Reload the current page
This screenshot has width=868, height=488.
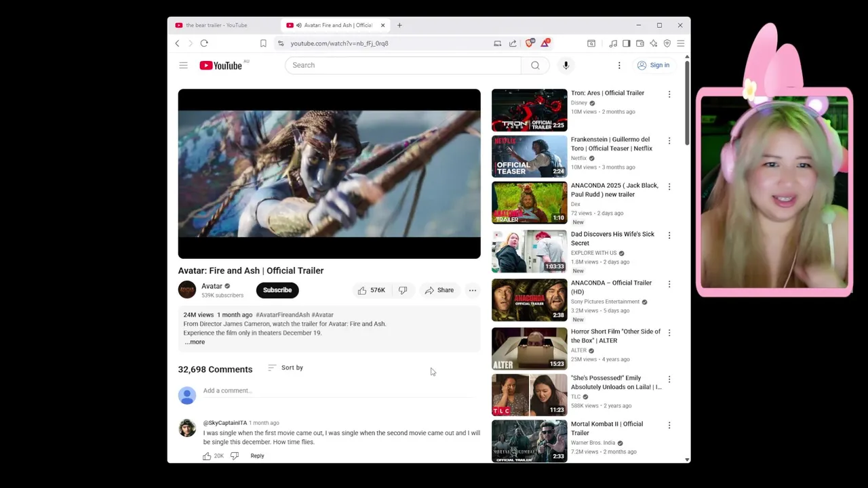click(x=204, y=43)
